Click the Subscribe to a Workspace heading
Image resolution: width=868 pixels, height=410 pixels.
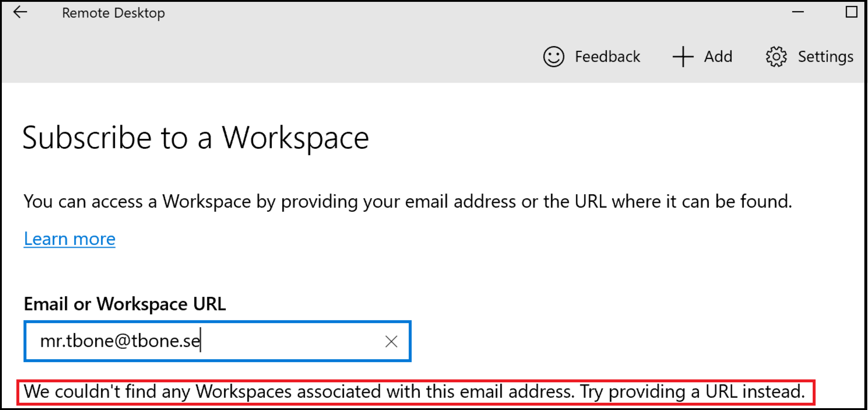pos(195,138)
